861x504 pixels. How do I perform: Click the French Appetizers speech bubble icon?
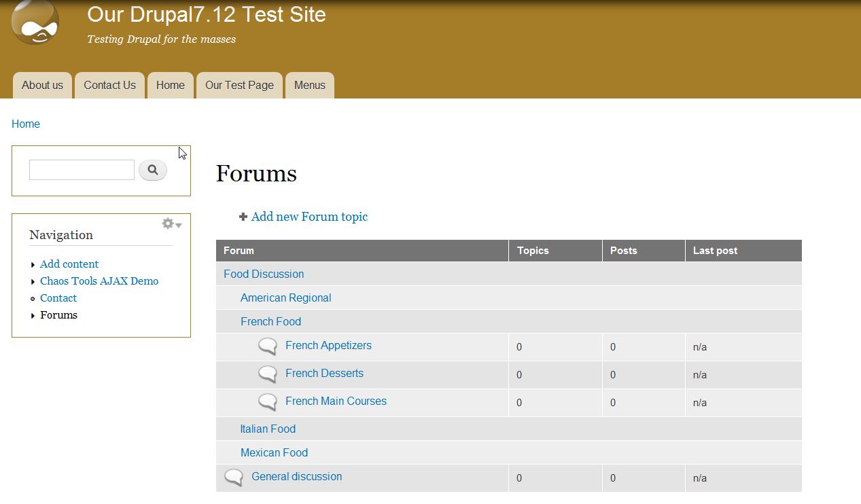click(x=268, y=346)
